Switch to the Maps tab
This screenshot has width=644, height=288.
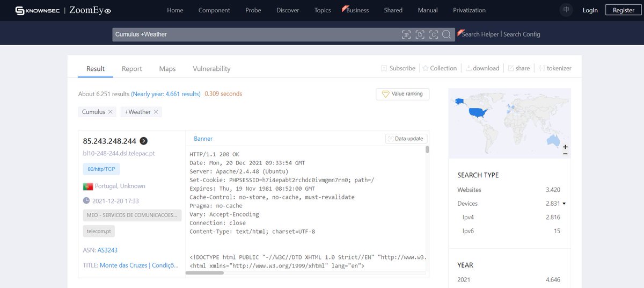[167, 69]
